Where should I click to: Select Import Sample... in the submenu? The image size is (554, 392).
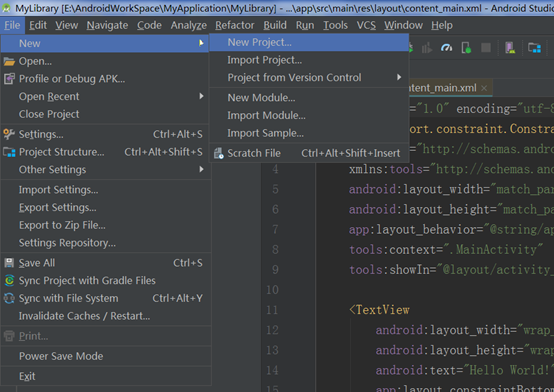309,133
